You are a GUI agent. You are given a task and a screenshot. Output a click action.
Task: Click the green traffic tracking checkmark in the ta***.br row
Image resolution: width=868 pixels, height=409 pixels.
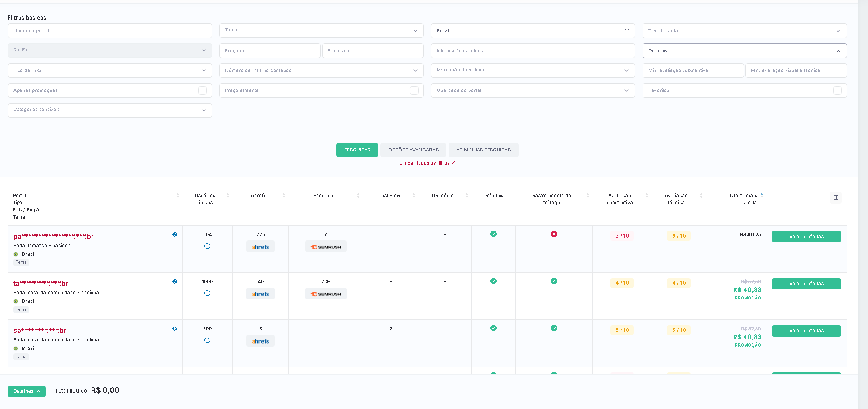554,281
